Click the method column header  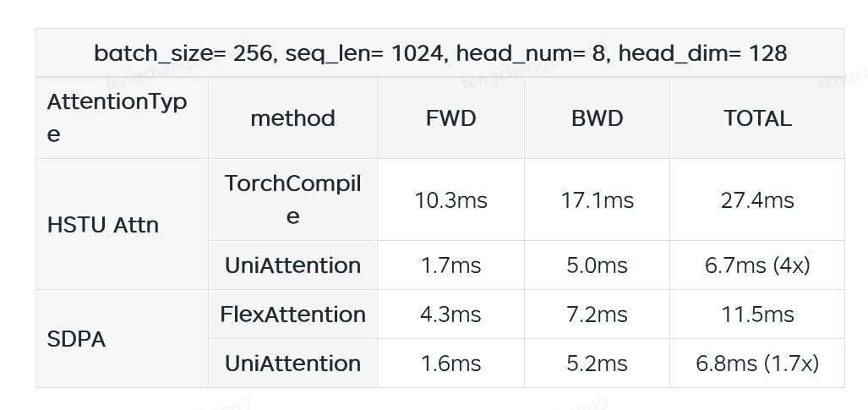click(292, 118)
